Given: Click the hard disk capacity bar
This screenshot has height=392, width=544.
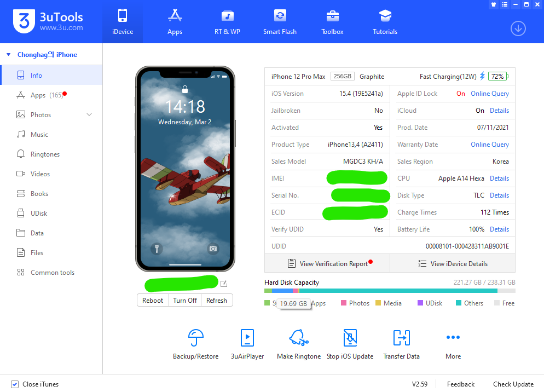Looking at the screenshot, I should click(x=390, y=291).
